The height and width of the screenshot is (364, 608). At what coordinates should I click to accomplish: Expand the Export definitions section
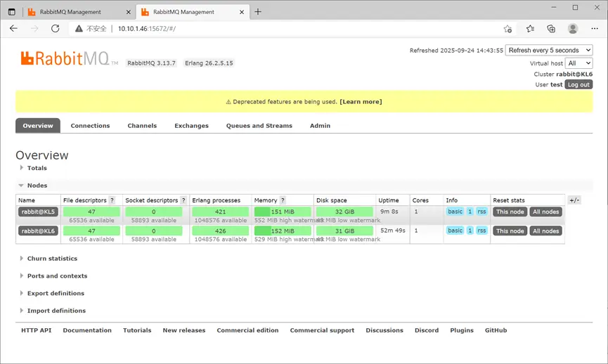[55, 293]
